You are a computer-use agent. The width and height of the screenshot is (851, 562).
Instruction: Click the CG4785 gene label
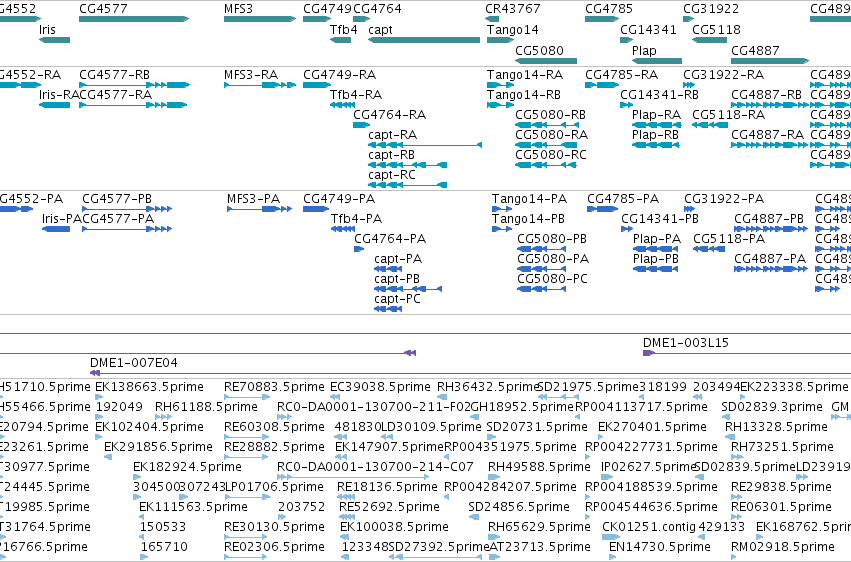[609, 9]
